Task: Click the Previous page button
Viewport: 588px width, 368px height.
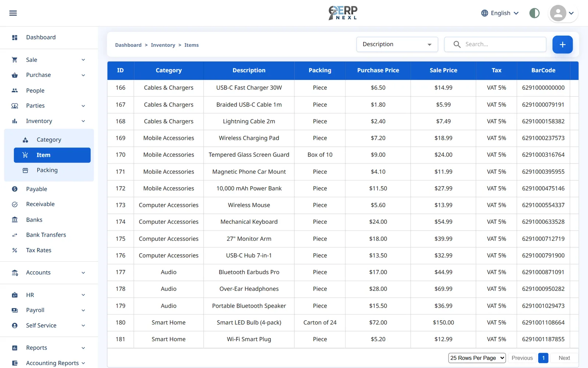Action: (x=522, y=358)
